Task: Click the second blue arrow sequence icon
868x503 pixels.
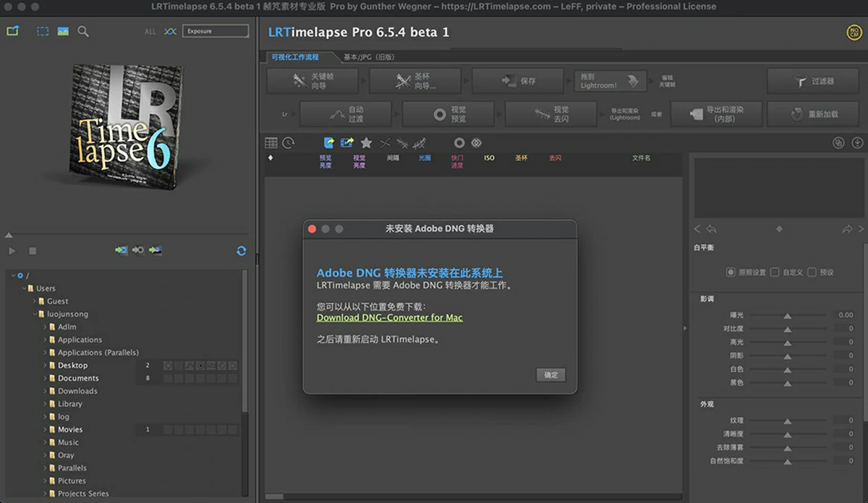Action: coord(347,143)
